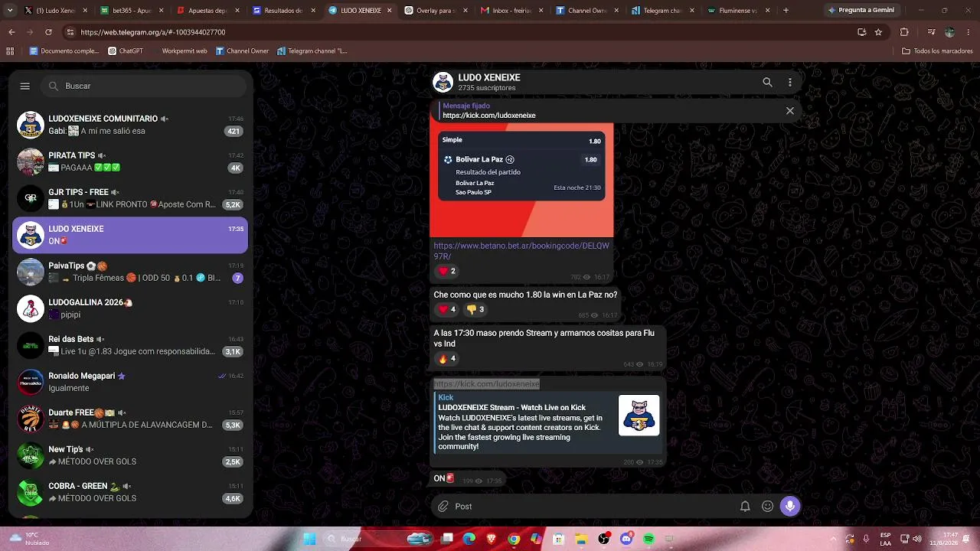The image size is (980, 551).
Task: Reload the Telegram web page
Action: pyautogui.click(x=48, y=32)
